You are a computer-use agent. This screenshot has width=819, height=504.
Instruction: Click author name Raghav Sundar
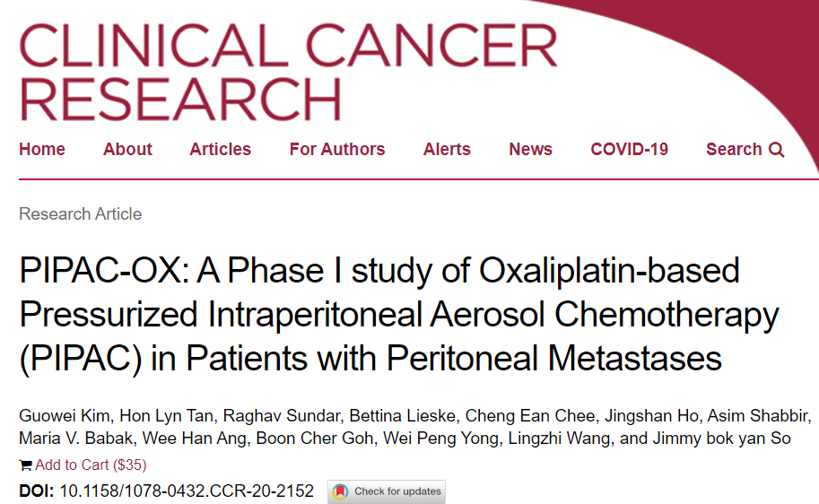pos(265,418)
